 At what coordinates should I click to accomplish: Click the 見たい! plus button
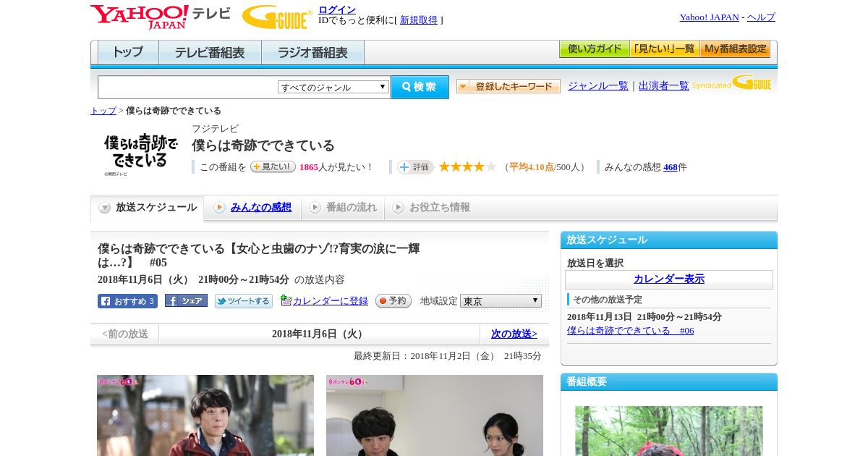(x=273, y=166)
